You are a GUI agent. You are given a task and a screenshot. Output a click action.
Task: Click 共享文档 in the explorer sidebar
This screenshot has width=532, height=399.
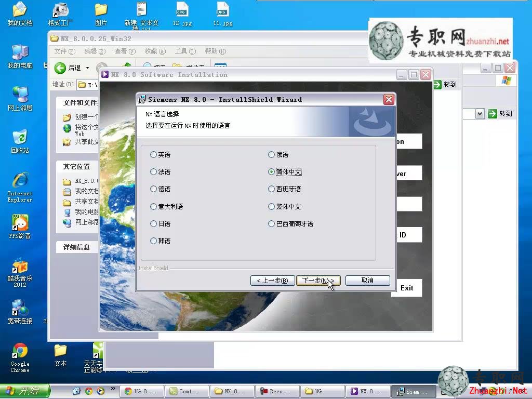[x=82, y=202]
